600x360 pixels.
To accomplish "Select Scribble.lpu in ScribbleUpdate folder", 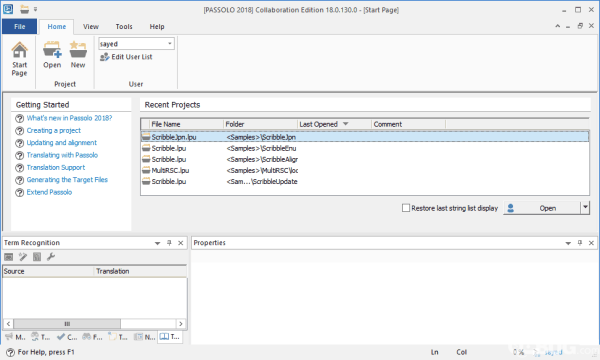I will (365, 181).
